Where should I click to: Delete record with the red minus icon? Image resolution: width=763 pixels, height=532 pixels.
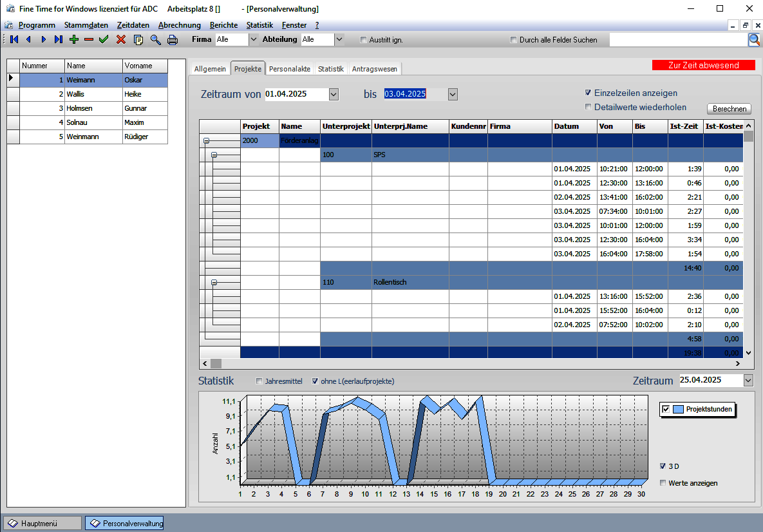coord(89,39)
